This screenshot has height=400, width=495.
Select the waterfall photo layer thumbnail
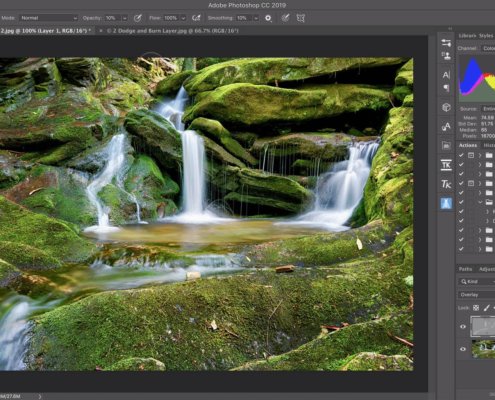[483, 349]
